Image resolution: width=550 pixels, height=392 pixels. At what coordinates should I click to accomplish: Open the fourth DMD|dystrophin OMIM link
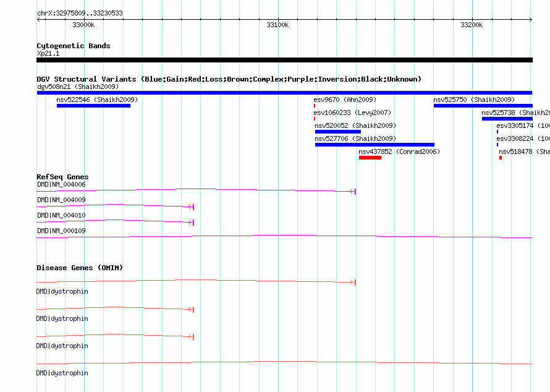[x=62, y=373]
